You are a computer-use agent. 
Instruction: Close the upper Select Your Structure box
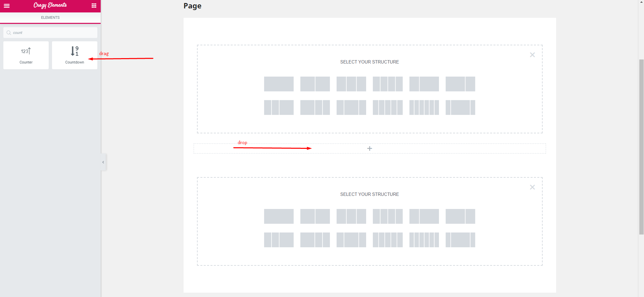click(532, 55)
